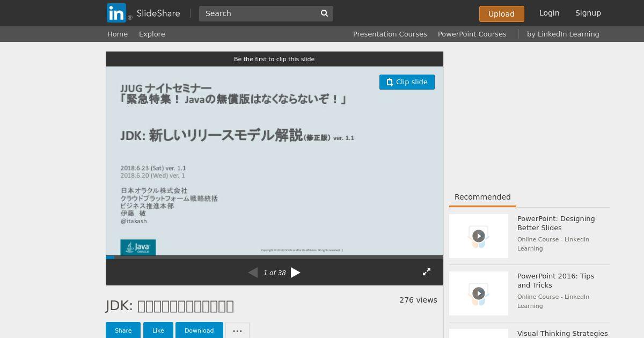Image resolution: width=644 pixels, height=338 pixels.
Task: Open the Signup link
Action: point(588,13)
